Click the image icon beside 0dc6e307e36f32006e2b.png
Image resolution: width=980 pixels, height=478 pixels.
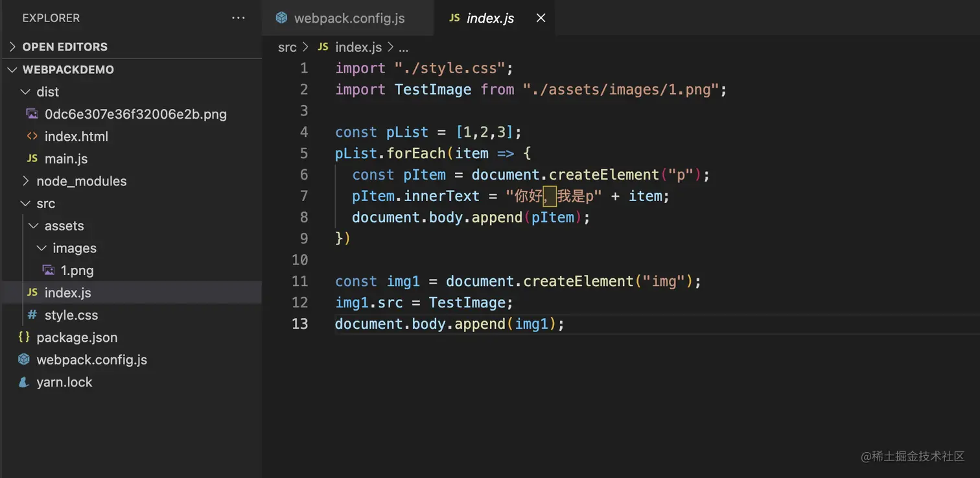coord(32,114)
